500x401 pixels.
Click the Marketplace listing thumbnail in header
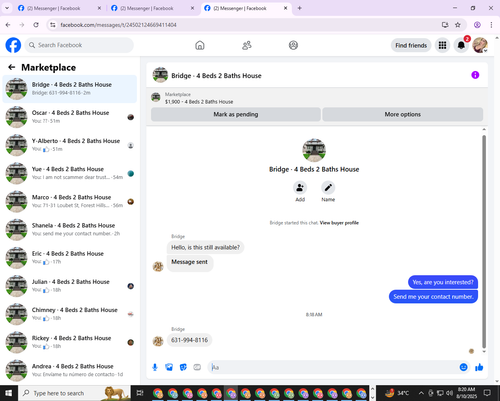156,97
